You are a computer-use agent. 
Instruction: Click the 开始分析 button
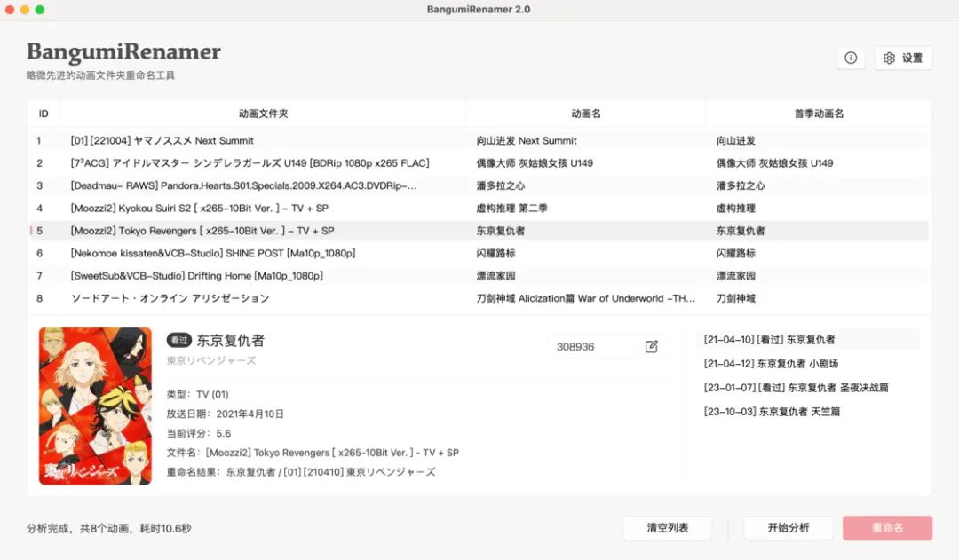point(789,527)
